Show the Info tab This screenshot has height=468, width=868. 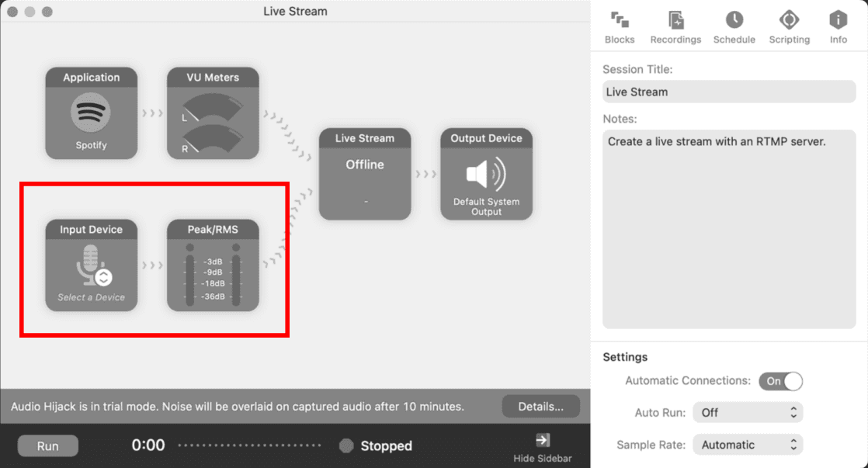click(838, 28)
